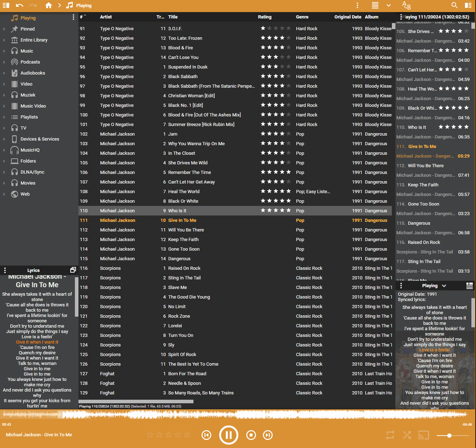This screenshot has width=476, height=448.
Task: Sort tracks by the Genre column
Action: 302,17
